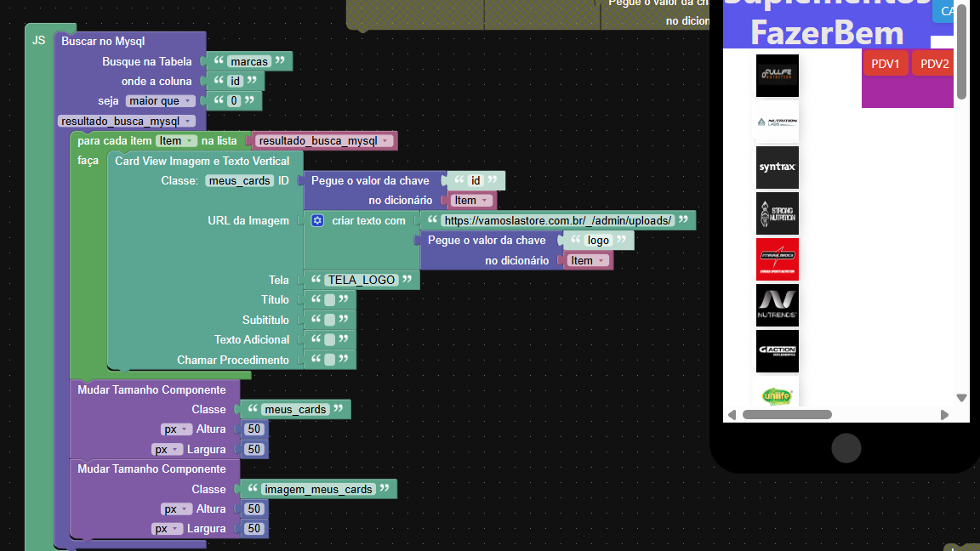Screen dimensions: 980x551
Task: Select the Pegue o valor da chave logo block
Action: coord(487,241)
